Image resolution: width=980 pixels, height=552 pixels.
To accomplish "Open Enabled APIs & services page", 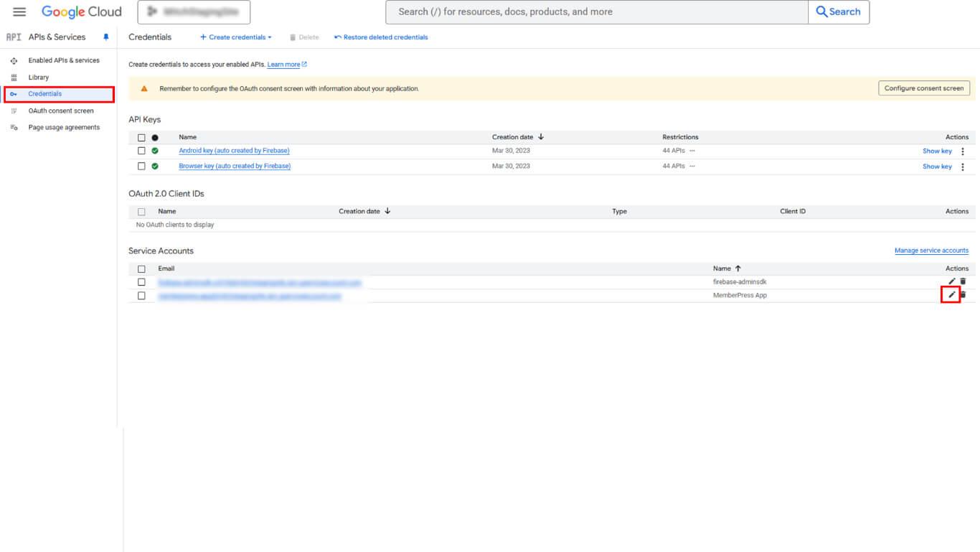I will click(63, 60).
